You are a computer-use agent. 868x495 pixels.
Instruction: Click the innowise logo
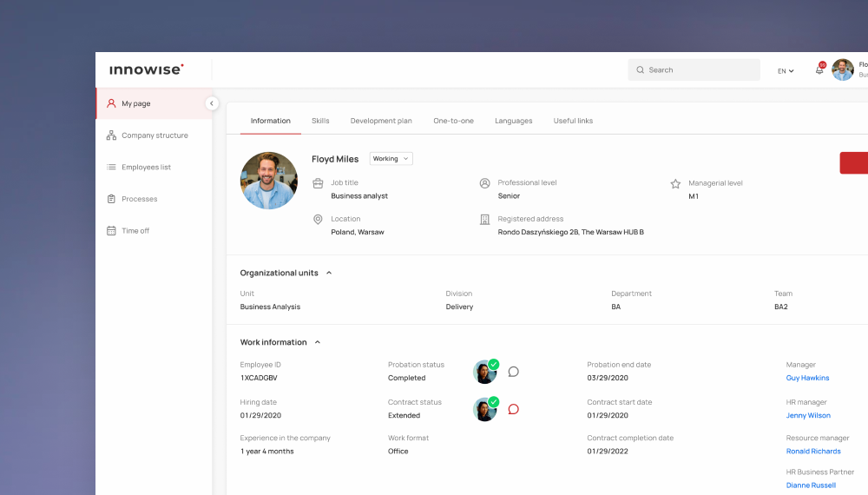point(147,69)
